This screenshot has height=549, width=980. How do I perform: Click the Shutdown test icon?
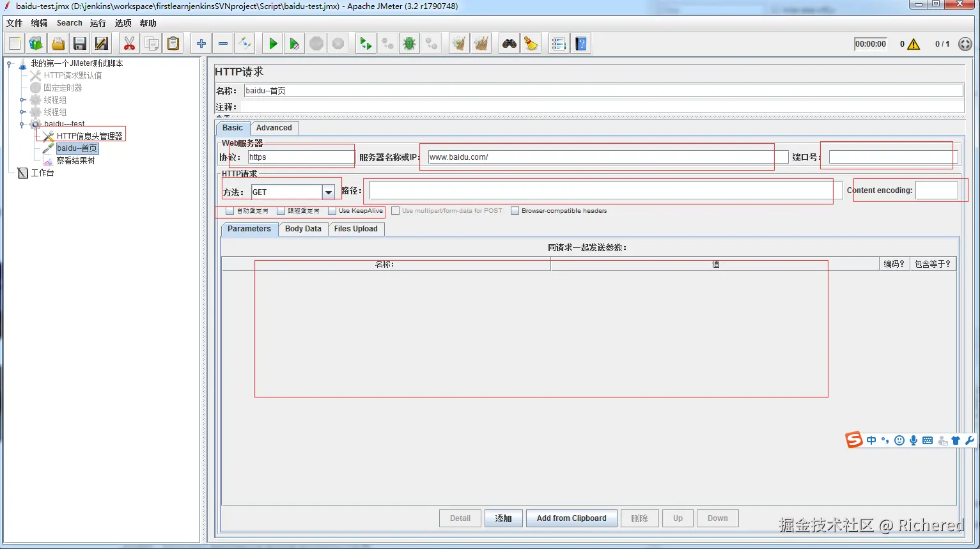338,43
